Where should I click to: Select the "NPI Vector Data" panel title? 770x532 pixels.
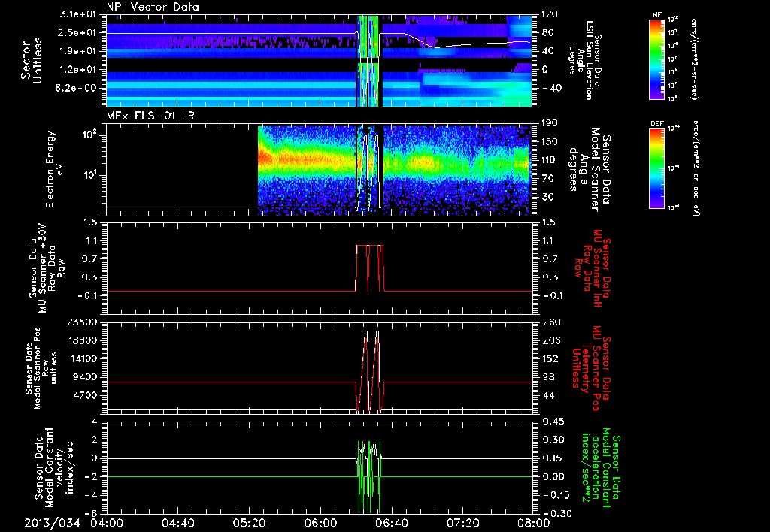tap(153, 7)
